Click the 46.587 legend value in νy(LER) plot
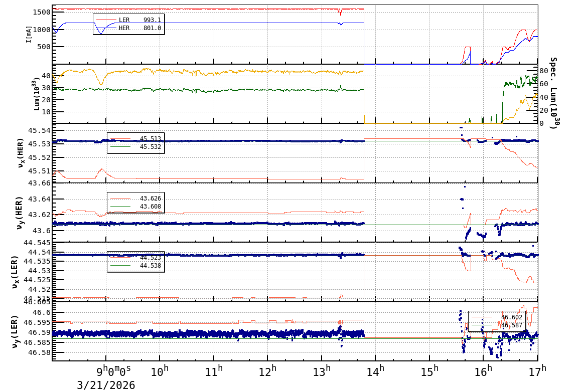579x392 pixels. click(x=511, y=325)
